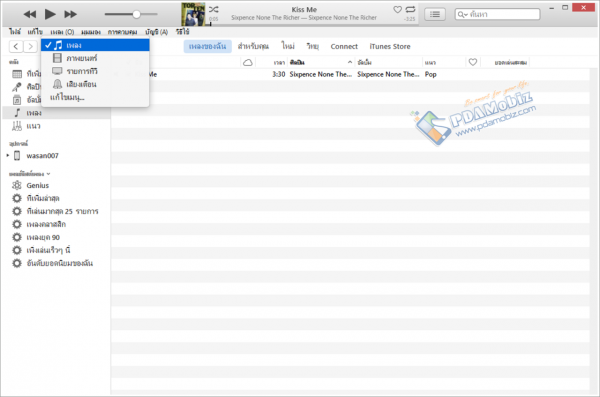Screen dimensions: 600x397
Task: Sort by the แนว genre column header
Action: coord(444,62)
